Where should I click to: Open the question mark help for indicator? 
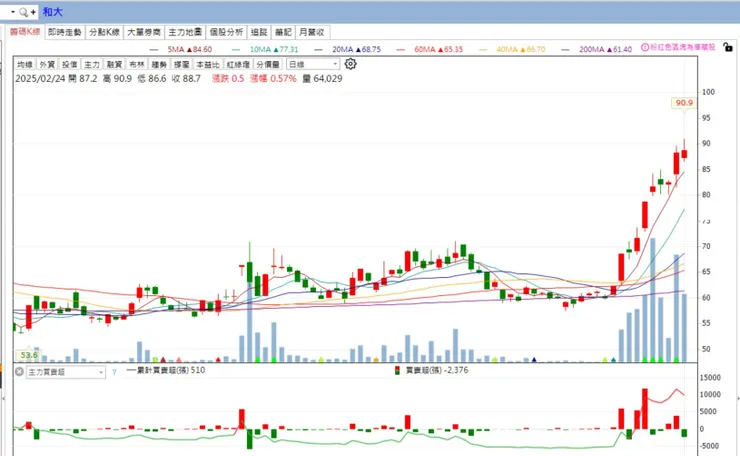tap(114, 372)
